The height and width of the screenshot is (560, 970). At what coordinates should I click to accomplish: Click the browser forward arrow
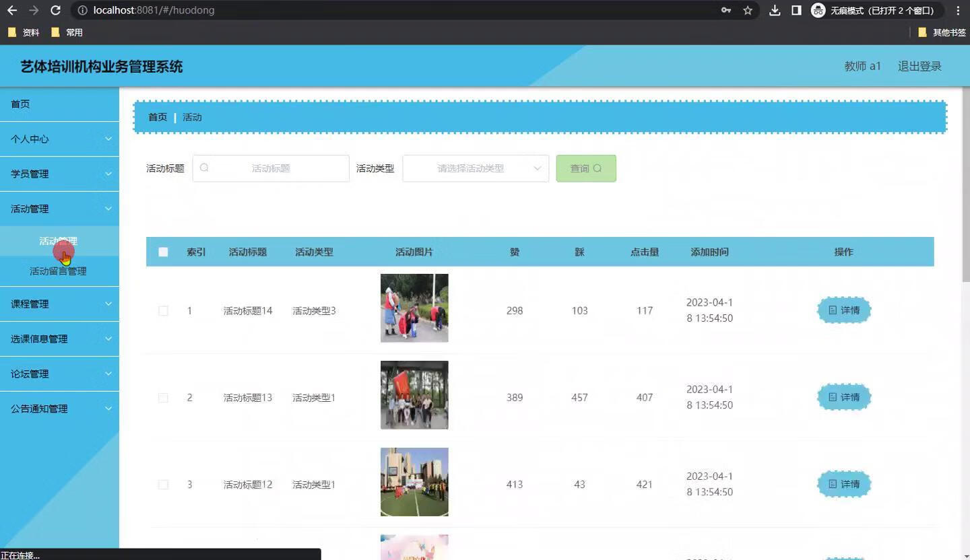click(34, 10)
